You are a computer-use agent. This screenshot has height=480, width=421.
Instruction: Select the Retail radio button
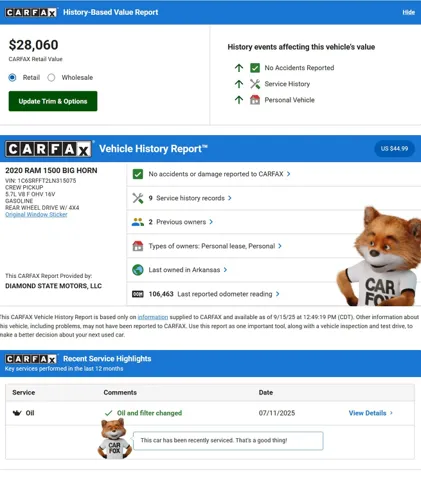coord(12,78)
